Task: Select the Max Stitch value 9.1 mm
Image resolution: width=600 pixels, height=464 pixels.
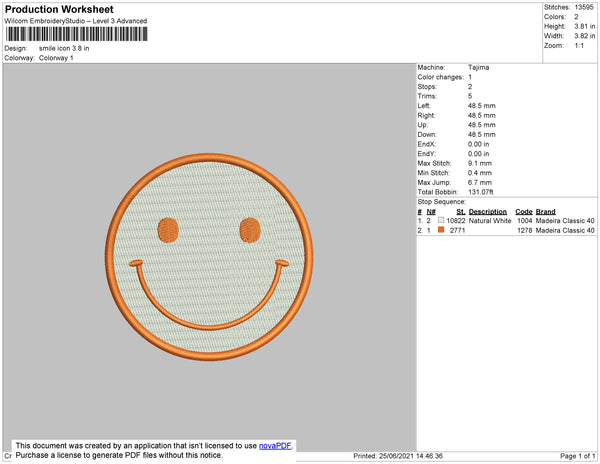Action: [480, 163]
